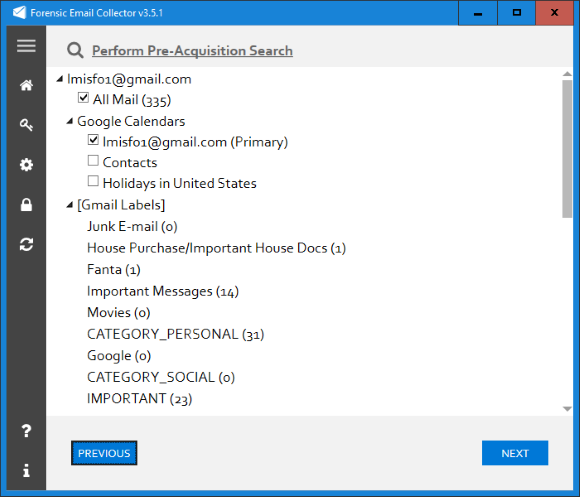Viewport: 580px width, 497px height.
Task: Open the hamburger menu in sidebar
Action: coord(26,46)
